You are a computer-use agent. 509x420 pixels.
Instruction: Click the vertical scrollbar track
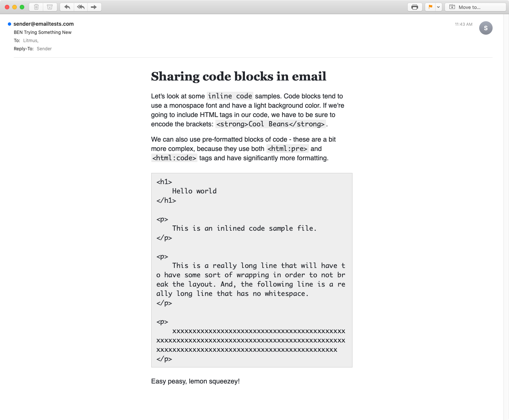[x=506, y=217]
